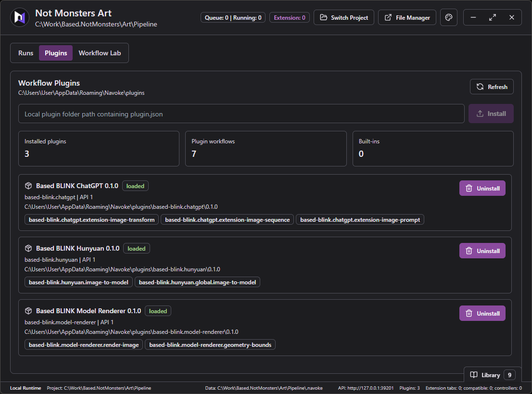The width and height of the screenshot is (532, 394).
Task: Click the Plugin workflows count card
Action: pyautogui.click(x=266, y=149)
